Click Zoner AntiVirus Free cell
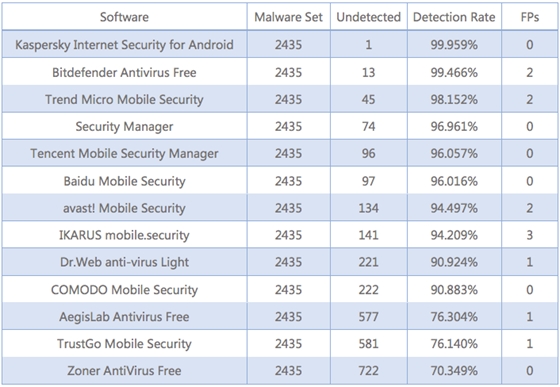Viewport: 560px width, 387px height. 124,371
